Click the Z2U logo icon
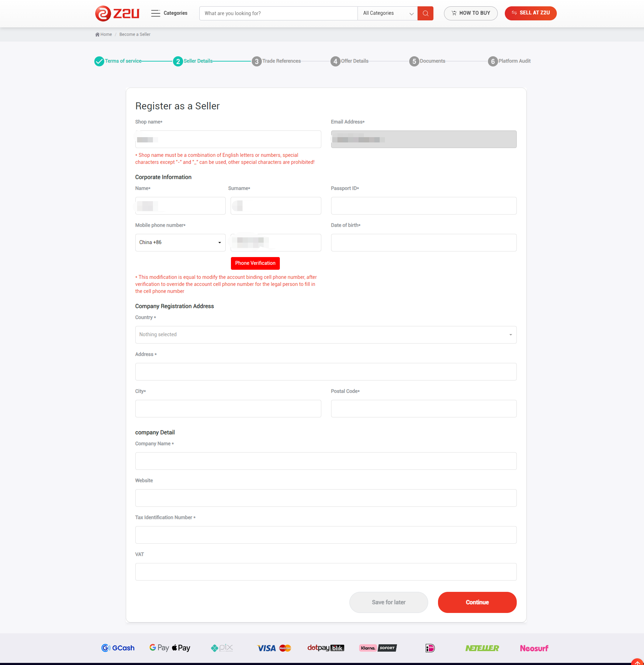Image resolution: width=644 pixels, height=665 pixels. click(x=103, y=13)
